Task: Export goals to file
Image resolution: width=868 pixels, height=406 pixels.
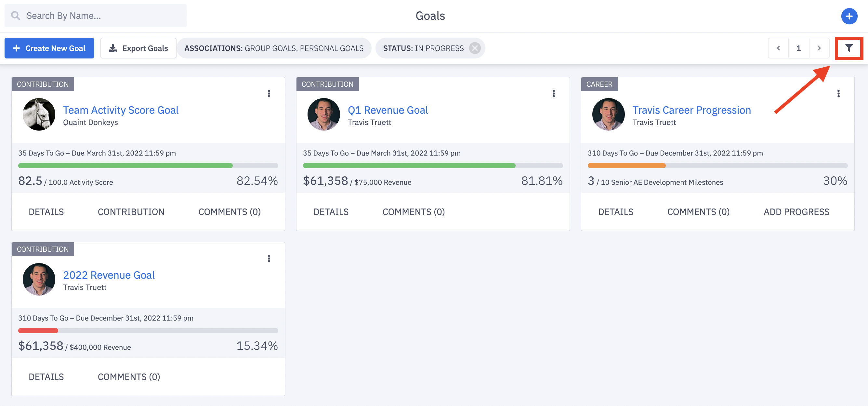Action: (138, 48)
